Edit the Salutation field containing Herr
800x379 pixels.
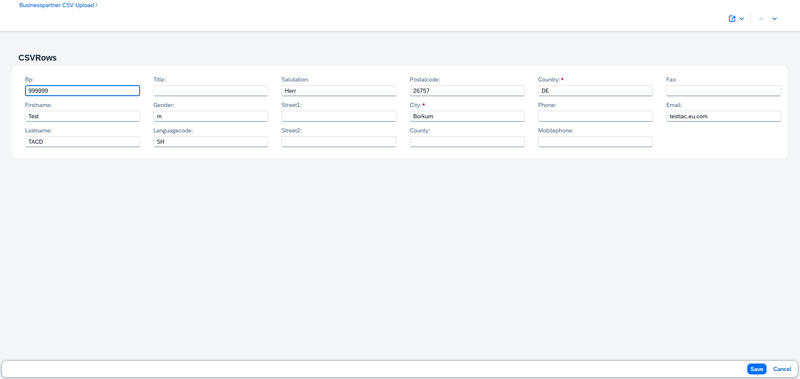339,91
